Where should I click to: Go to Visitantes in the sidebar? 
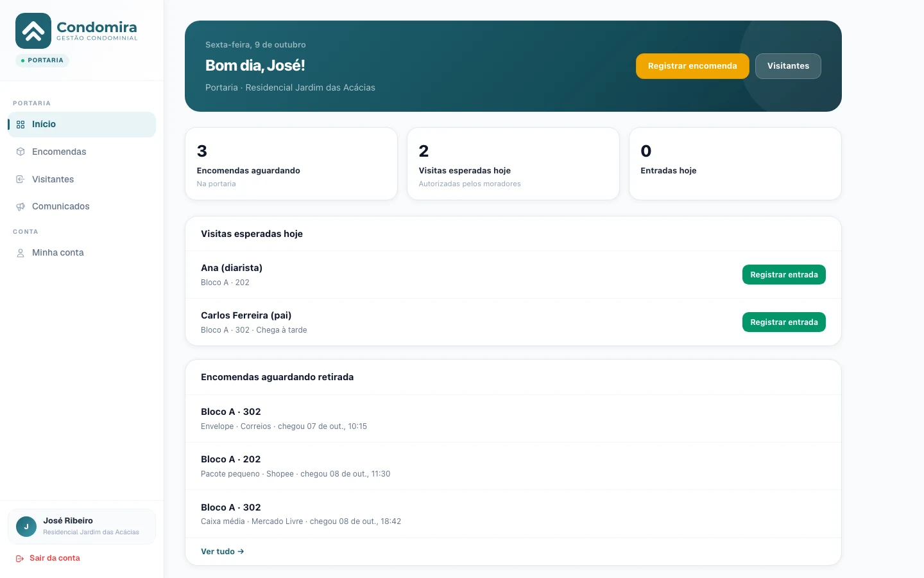tap(81, 179)
